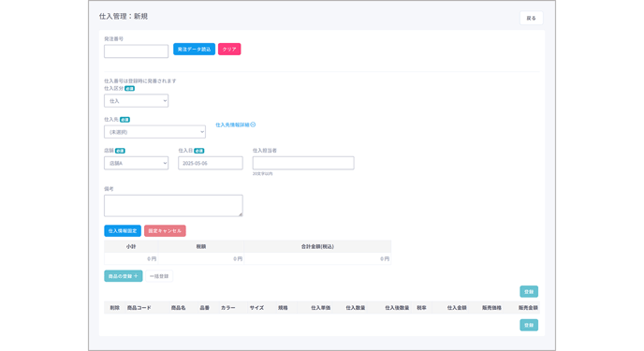
Task: Click the 仕入日 date field 2025-05-06
Action: pyautogui.click(x=211, y=163)
